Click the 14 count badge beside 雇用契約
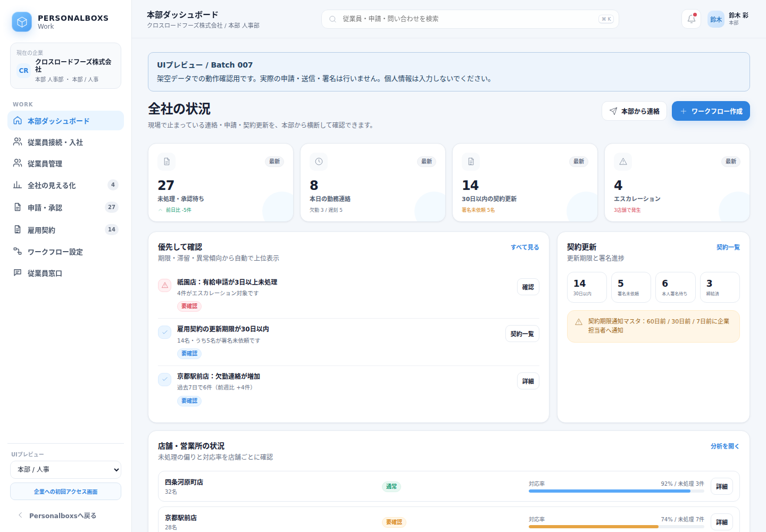This screenshot has width=766, height=532. coord(112,230)
